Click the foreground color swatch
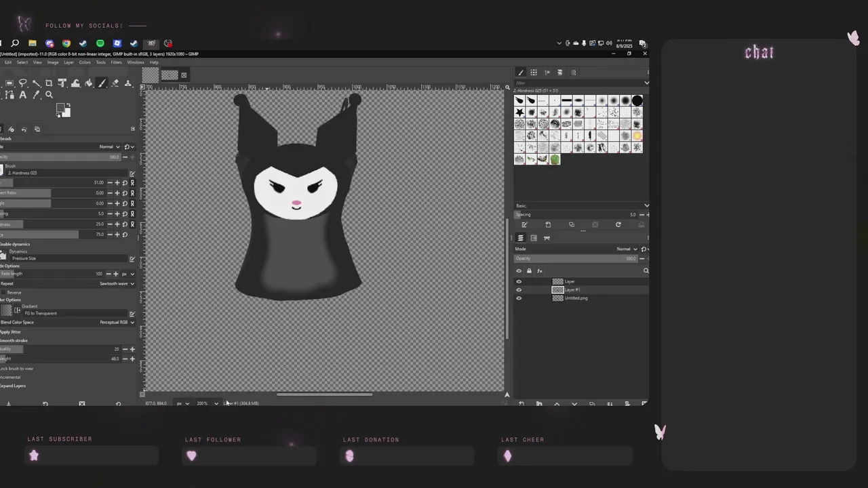Image resolution: width=868 pixels, height=488 pixels. pyautogui.click(x=60, y=108)
